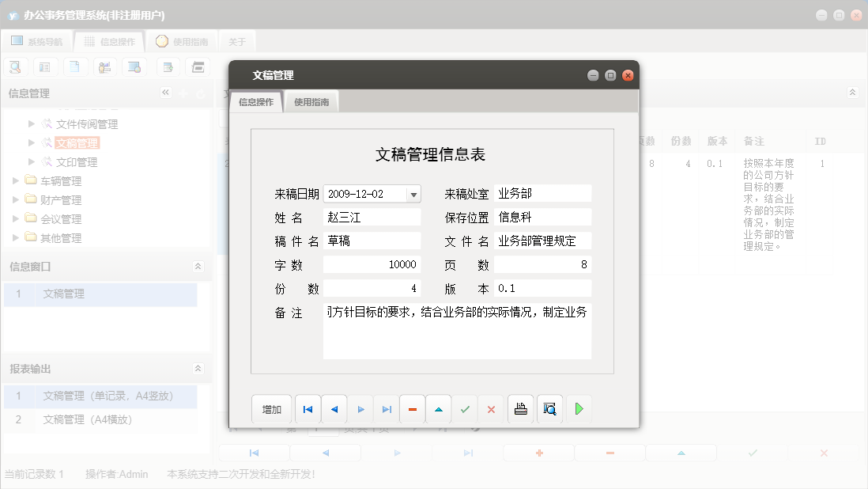868x489 pixels.
Task: Click inside the 备注 text area
Action: 457,332
